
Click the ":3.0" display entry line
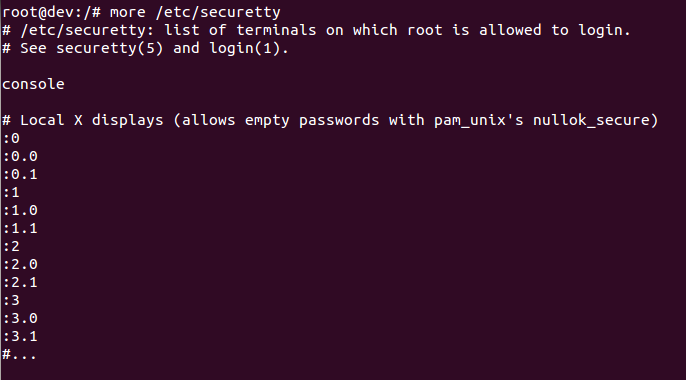(x=20, y=318)
